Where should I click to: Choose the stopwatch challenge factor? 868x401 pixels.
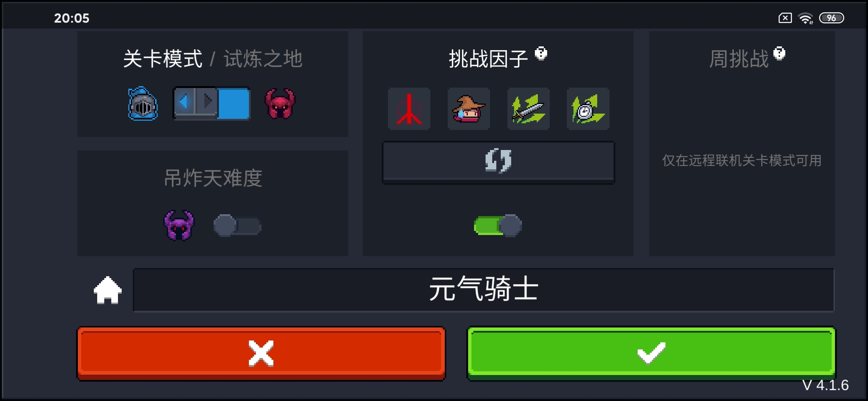click(588, 109)
